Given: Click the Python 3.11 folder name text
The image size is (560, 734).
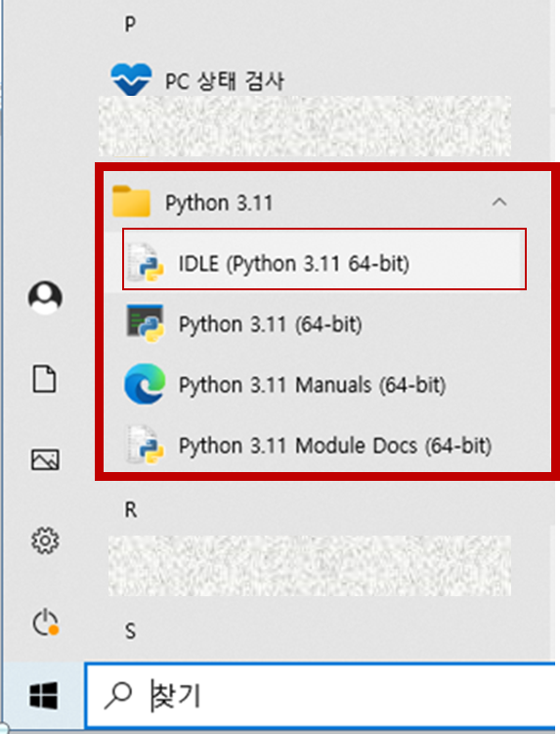Looking at the screenshot, I should [x=219, y=203].
